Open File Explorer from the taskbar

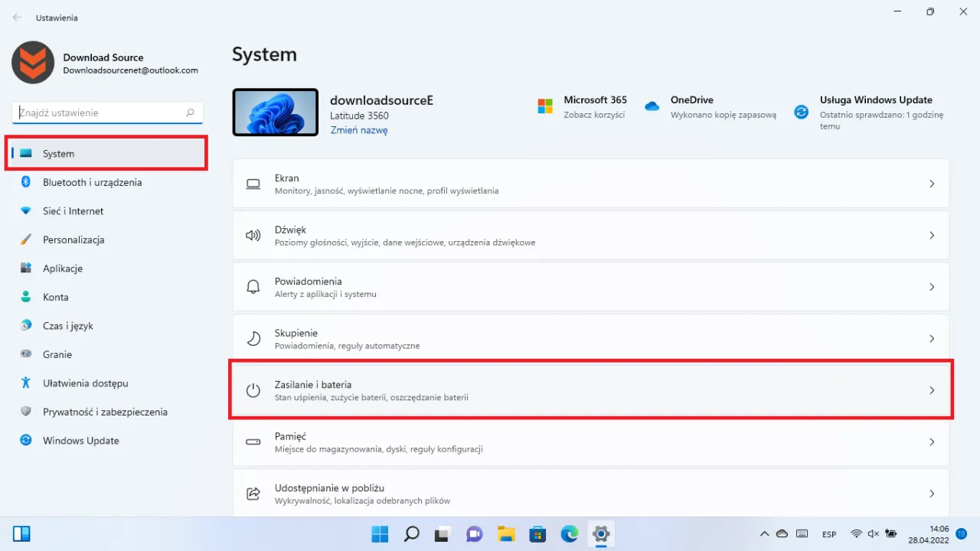pyautogui.click(x=505, y=533)
